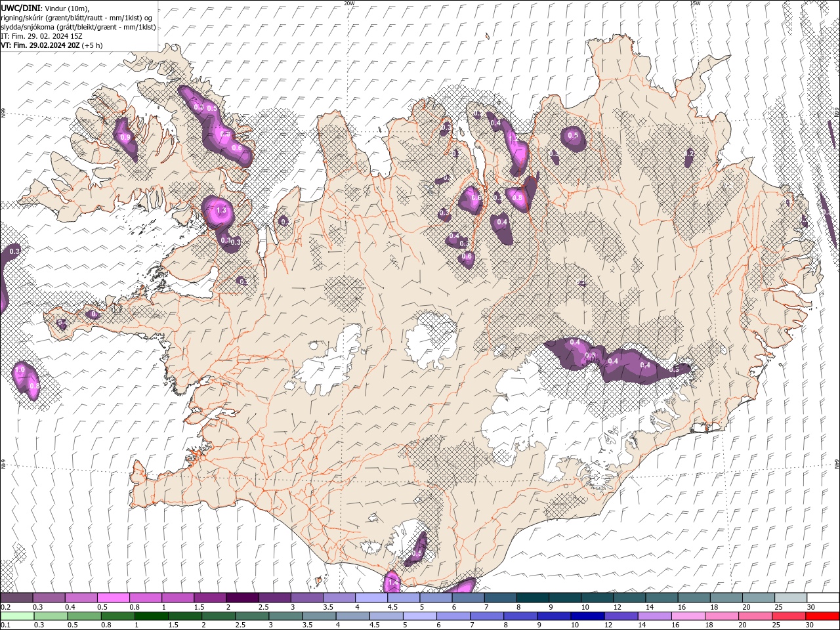Click the snow legend swatch starting at 0.2
The image size is (840, 630).
tap(16, 598)
